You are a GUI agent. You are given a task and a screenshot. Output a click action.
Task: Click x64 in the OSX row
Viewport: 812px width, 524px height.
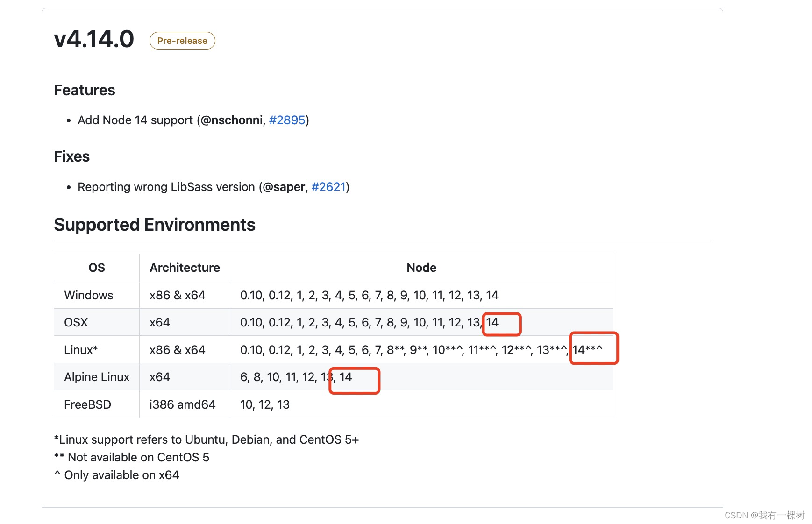tap(185, 322)
